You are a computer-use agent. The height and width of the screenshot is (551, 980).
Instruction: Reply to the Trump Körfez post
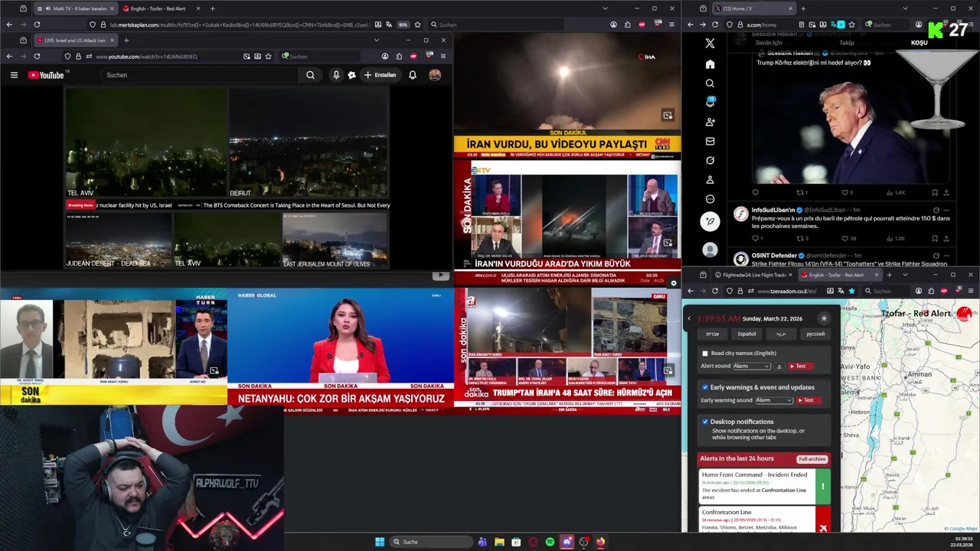[755, 193]
